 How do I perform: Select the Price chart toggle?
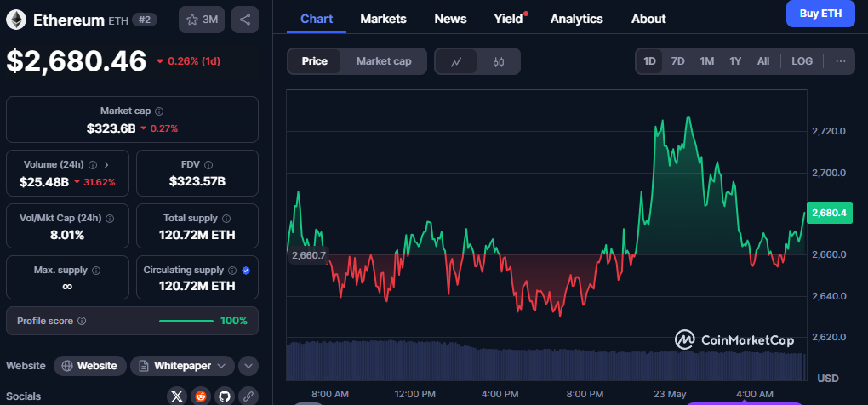coord(314,61)
